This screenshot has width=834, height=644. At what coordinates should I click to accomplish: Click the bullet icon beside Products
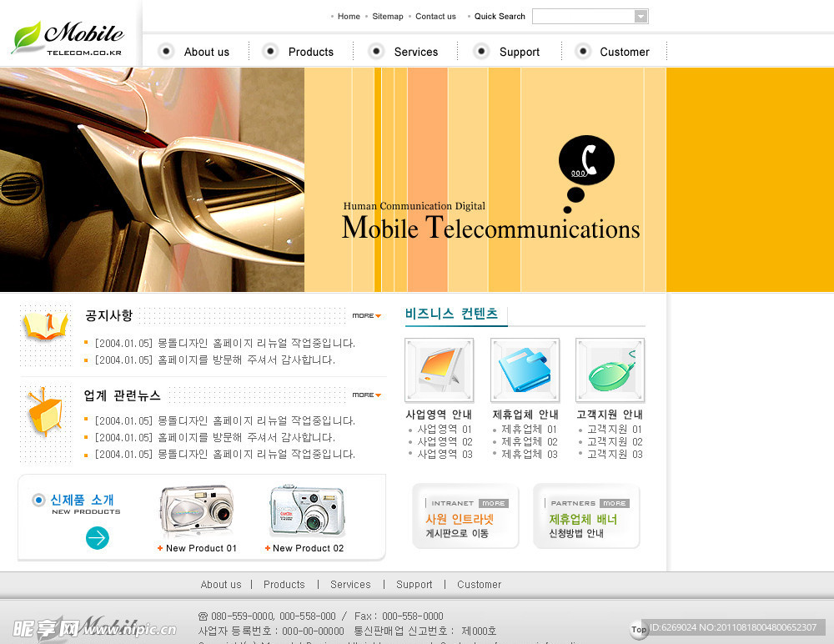coord(270,51)
